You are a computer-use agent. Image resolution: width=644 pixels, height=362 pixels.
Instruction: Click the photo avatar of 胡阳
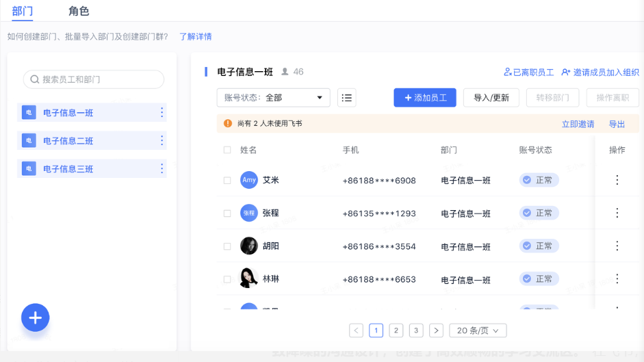[249, 246]
